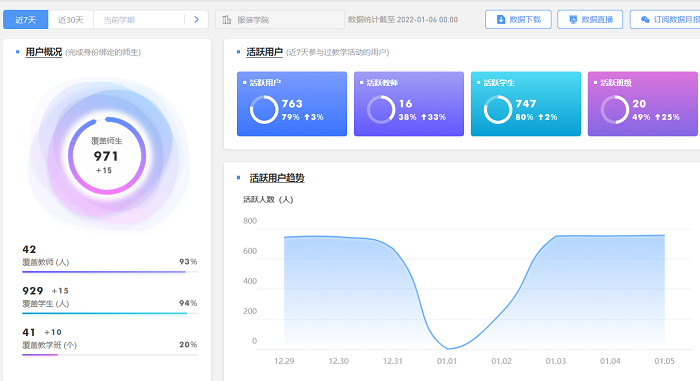The image size is (700, 381).
Task: Click the 数据下载 download button
Action: point(518,20)
